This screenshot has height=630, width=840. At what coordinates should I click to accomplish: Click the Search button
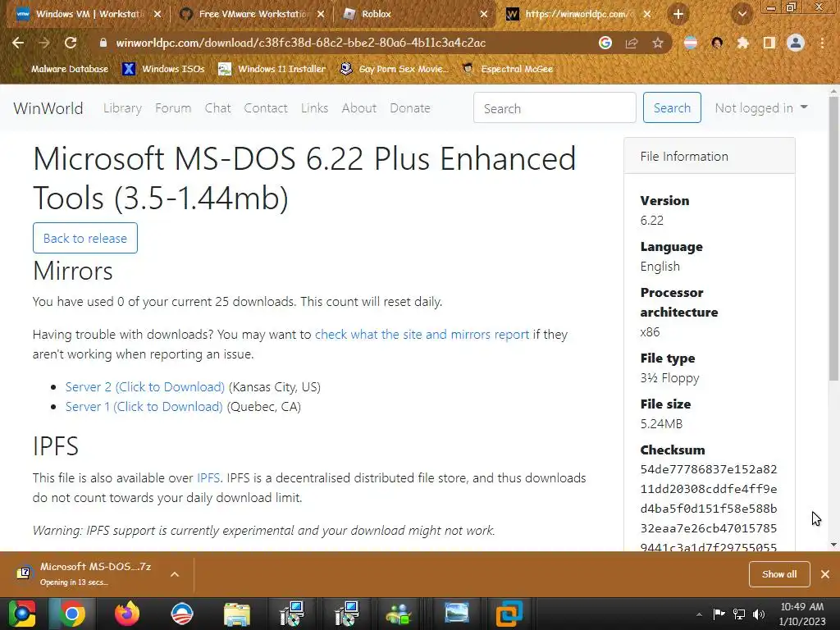click(672, 107)
